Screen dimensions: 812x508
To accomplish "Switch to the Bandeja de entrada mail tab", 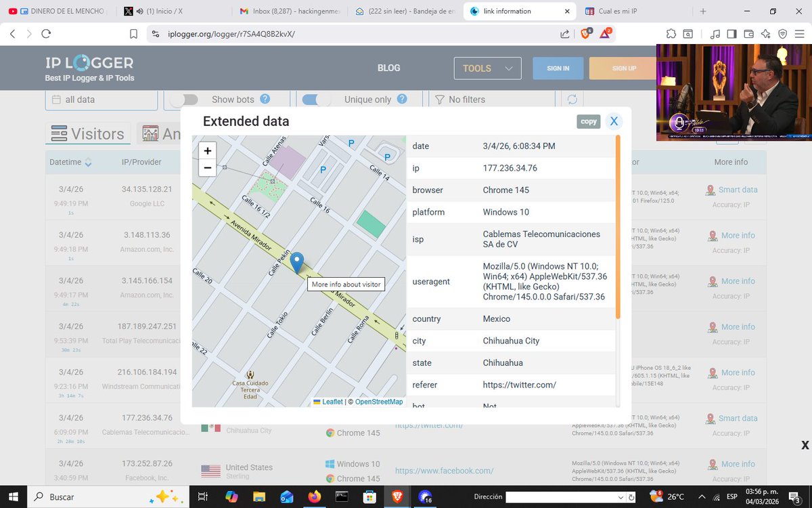I will click(405, 11).
